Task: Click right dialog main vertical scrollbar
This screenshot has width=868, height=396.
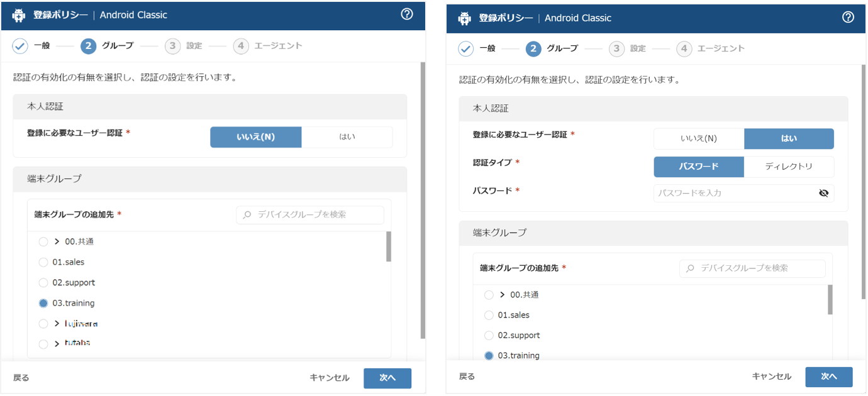Action: coord(865,182)
